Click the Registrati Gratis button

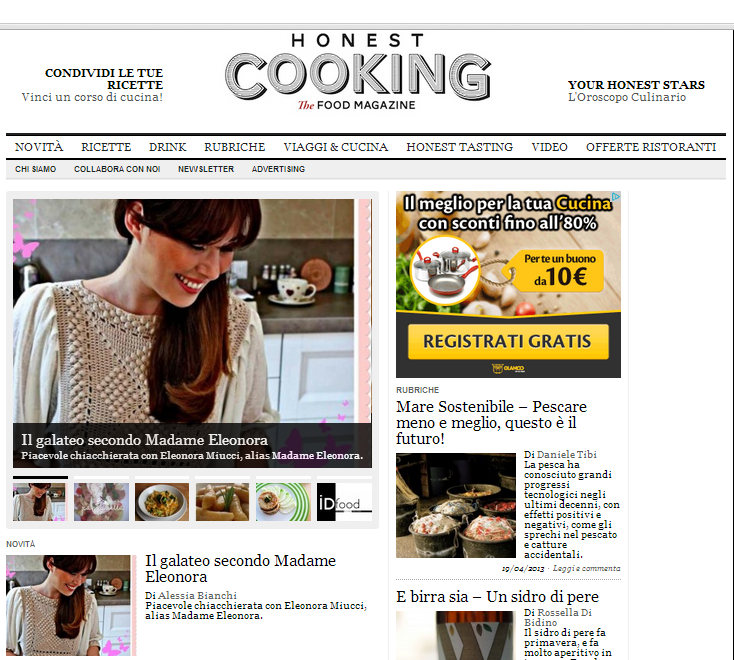click(x=508, y=341)
